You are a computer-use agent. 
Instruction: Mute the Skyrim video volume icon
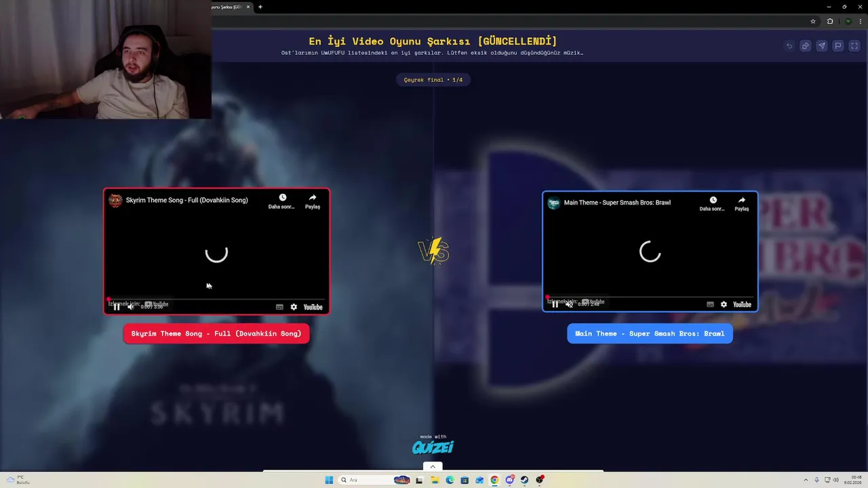[131, 307]
